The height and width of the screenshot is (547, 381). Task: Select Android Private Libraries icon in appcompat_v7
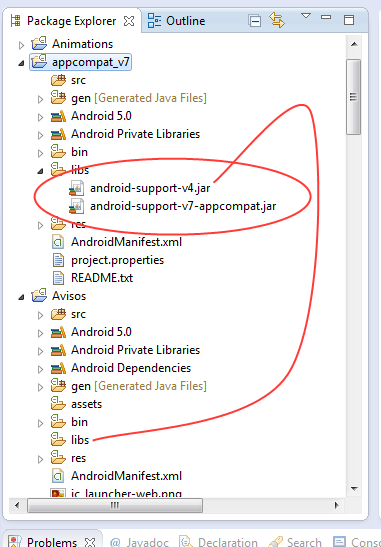click(58, 134)
